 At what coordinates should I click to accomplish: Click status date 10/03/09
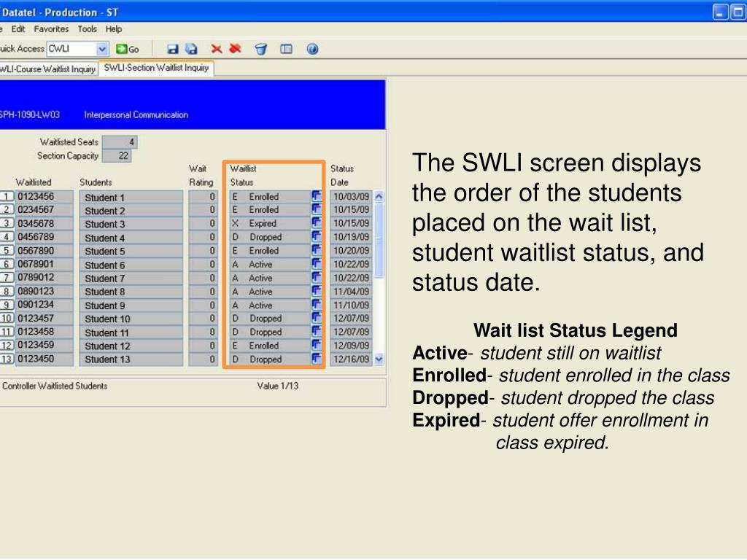point(351,196)
